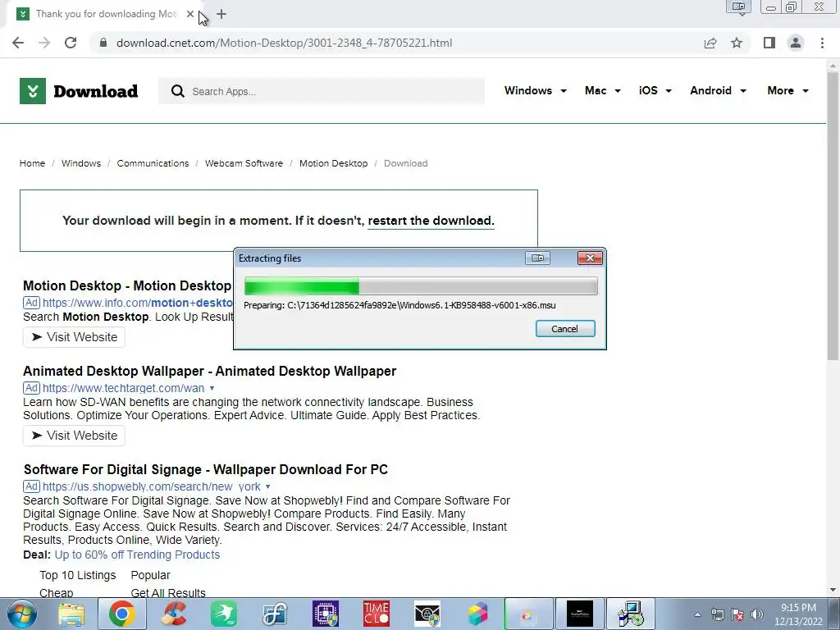Cancel the file extraction dialog

coord(565,329)
